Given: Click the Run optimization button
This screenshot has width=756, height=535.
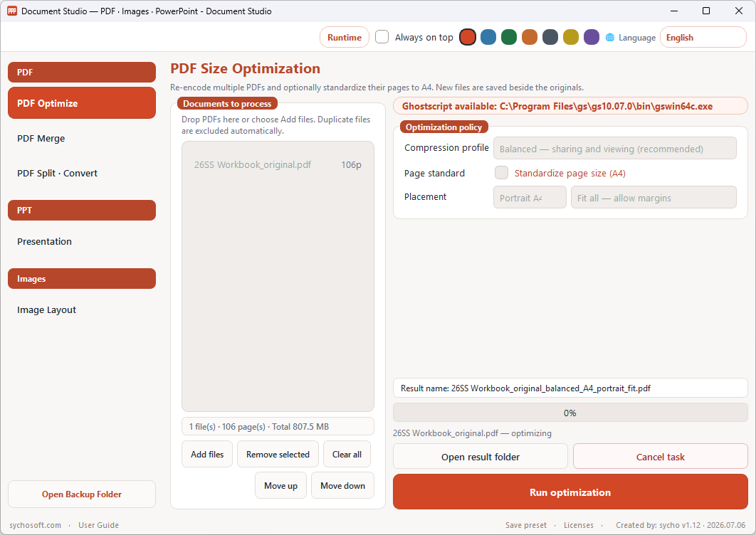Looking at the screenshot, I should [570, 492].
